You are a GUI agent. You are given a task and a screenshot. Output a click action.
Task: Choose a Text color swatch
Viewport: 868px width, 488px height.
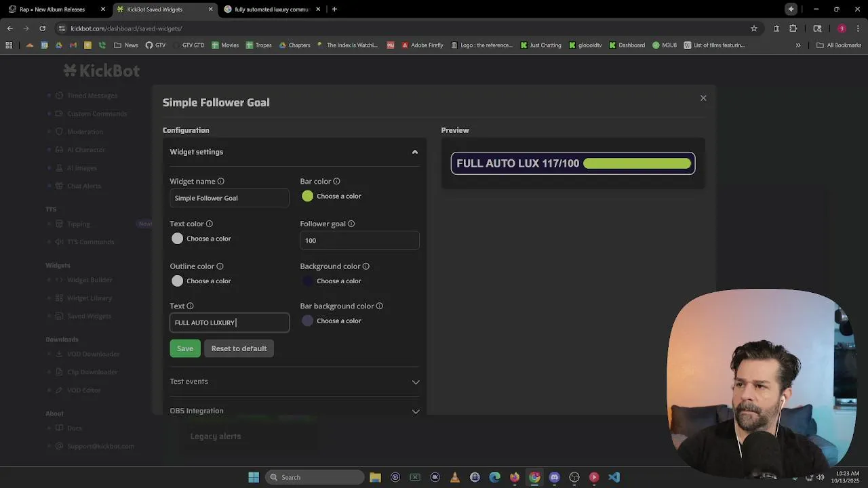178,239
